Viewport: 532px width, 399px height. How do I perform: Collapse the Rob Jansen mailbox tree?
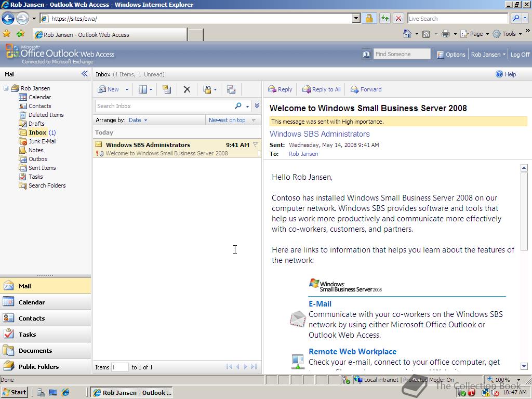6,88
